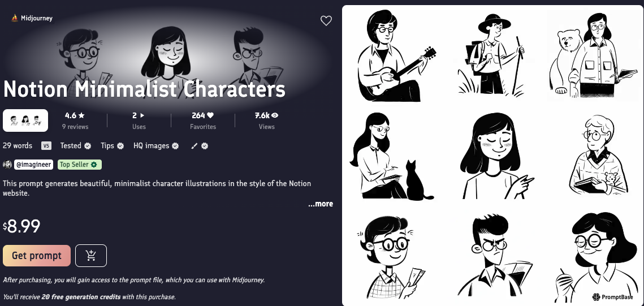Add the prompt to the cart
This screenshot has width=644, height=306.
tap(91, 256)
